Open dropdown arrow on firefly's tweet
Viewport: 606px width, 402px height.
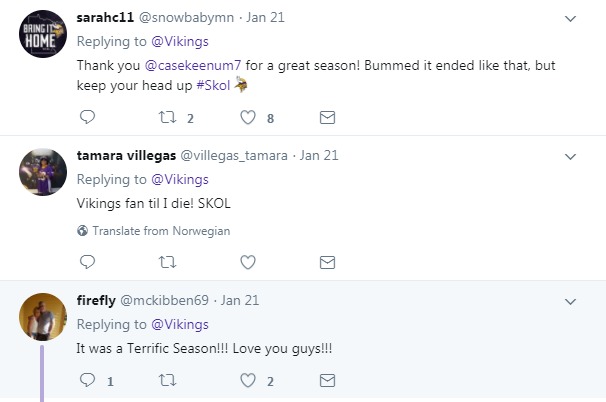click(571, 301)
